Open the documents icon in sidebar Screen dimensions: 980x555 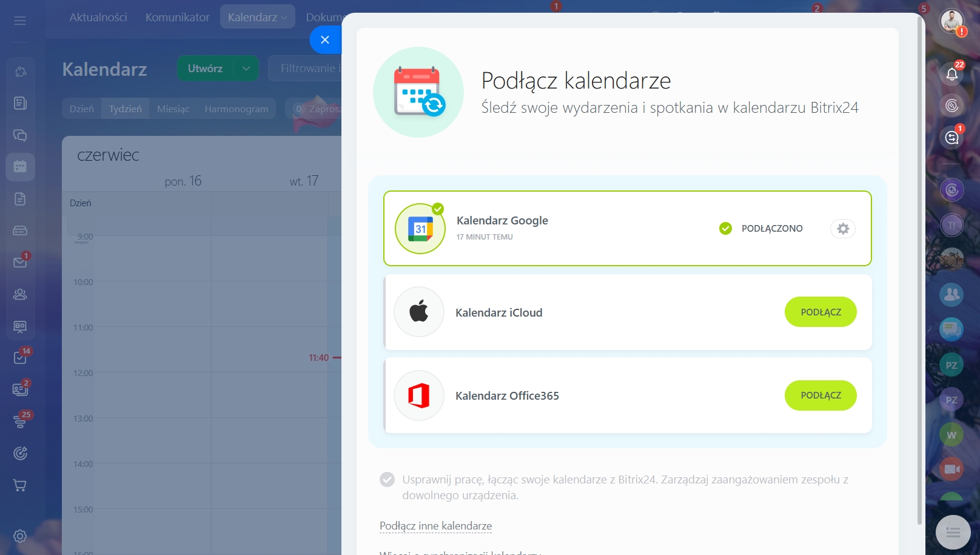tap(20, 199)
